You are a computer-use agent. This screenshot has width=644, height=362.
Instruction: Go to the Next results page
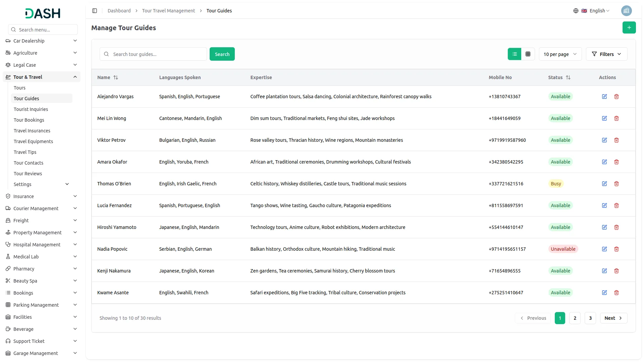coord(613,318)
